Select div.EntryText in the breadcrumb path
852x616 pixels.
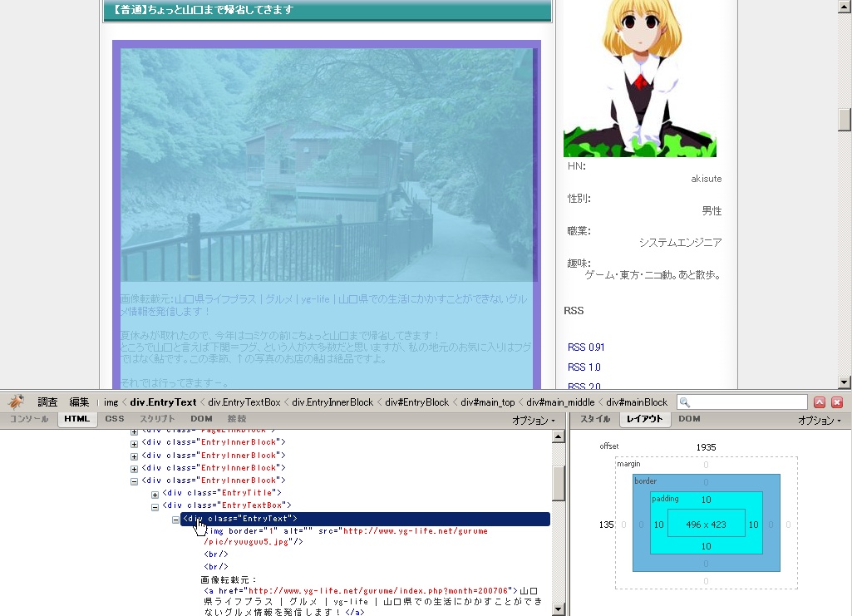[x=163, y=402]
